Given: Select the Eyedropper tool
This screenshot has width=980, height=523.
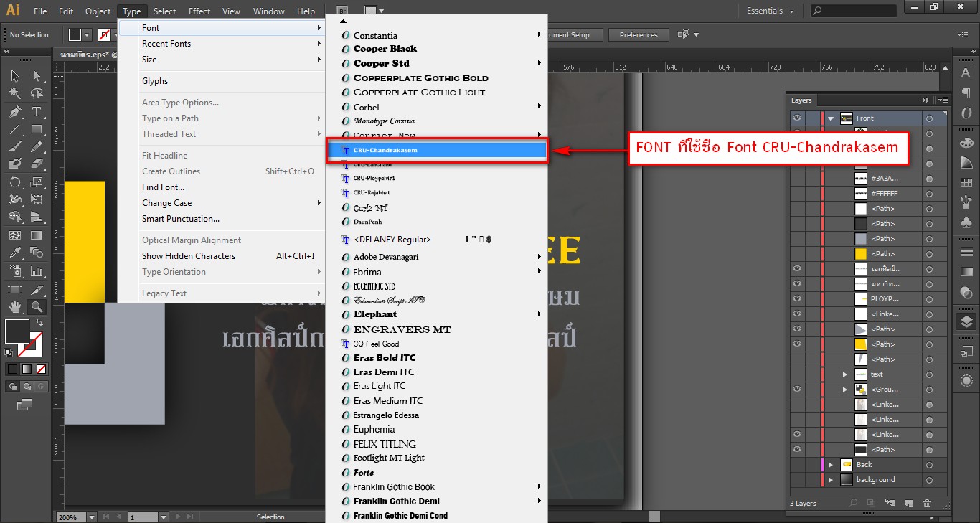Looking at the screenshot, I should coord(14,253).
